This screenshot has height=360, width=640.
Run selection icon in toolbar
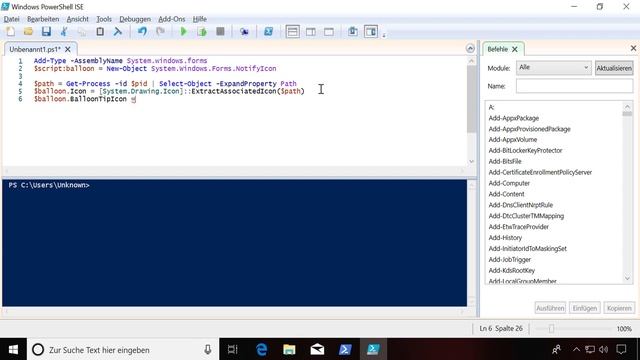[x=202, y=31]
